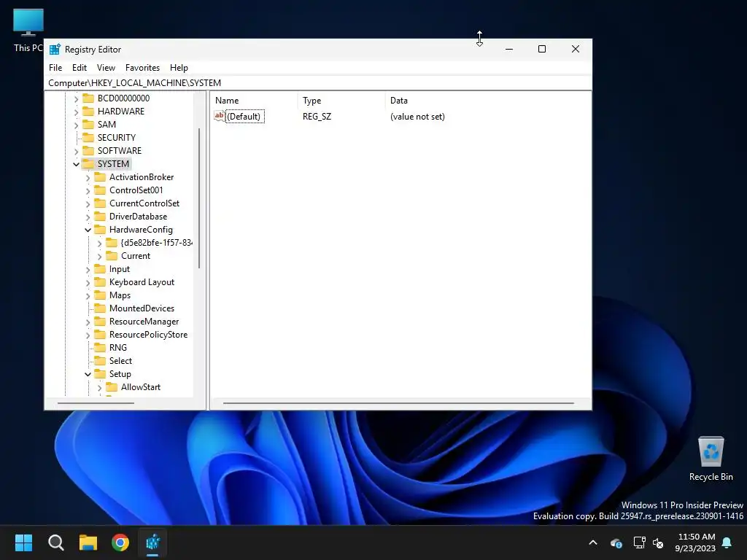The width and height of the screenshot is (747, 560).
Task: Click the RNG folder icon
Action: pos(100,348)
